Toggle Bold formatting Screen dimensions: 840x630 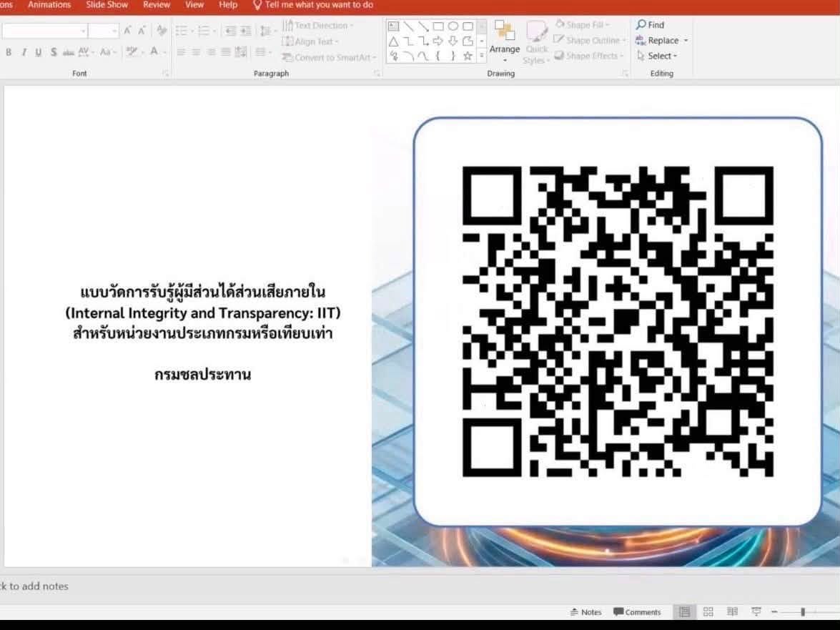pos(8,52)
